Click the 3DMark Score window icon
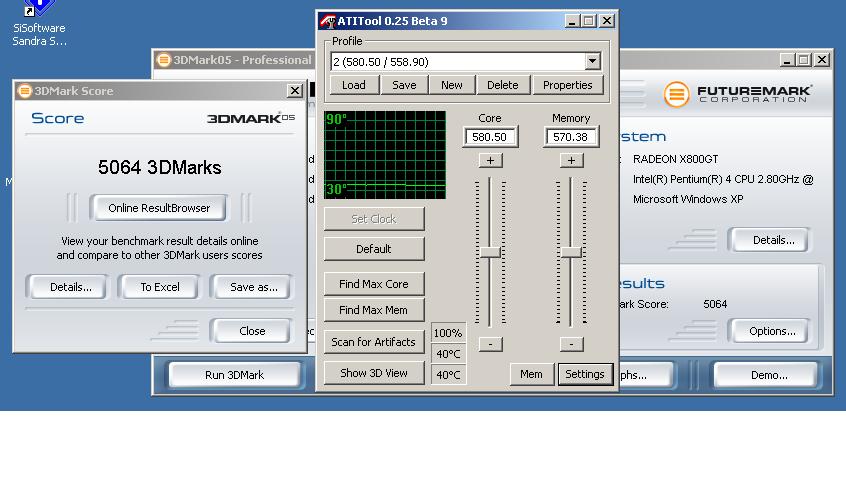The width and height of the screenshot is (846, 480). (25, 91)
